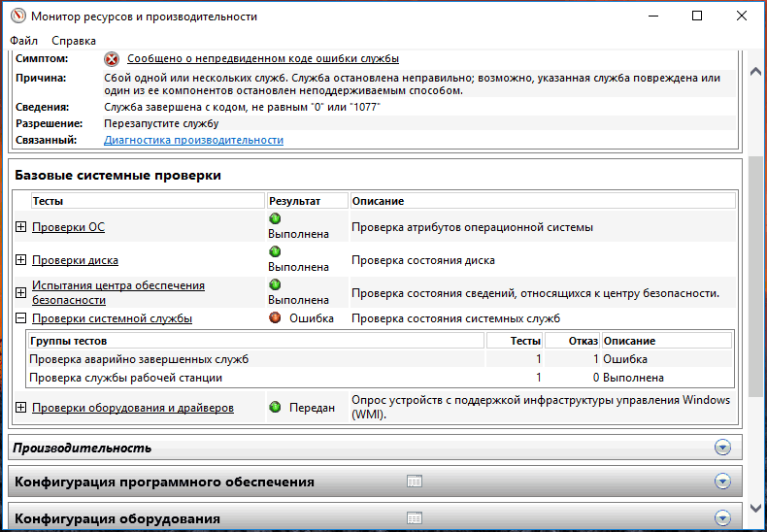Viewport: 767px width, 532px height.
Task: Open Сообщено о непредвиденном коде ошибки службы link
Action: (x=263, y=58)
